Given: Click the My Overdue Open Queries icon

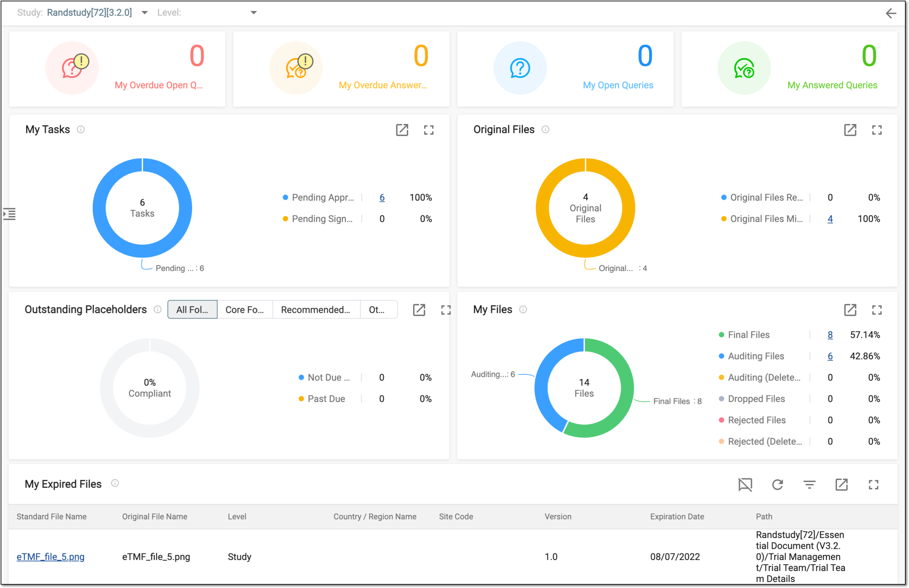Looking at the screenshot, I should pyautogui.click(x=72, y=68).
